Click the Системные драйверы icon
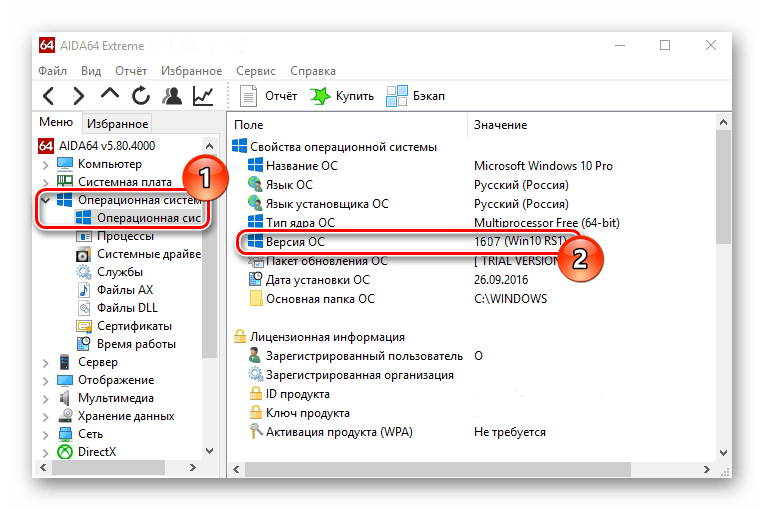The image size is (764, 510). [x=84, y=254]
